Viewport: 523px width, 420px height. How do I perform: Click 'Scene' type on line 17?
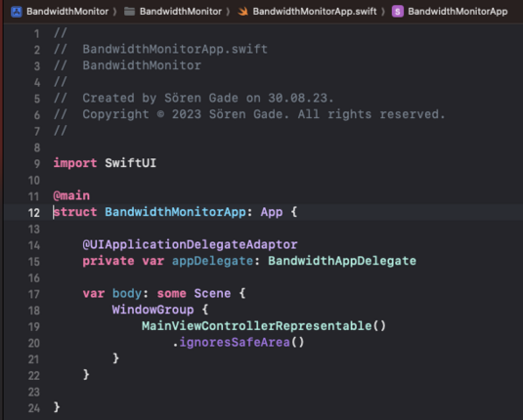pos(212,294)
